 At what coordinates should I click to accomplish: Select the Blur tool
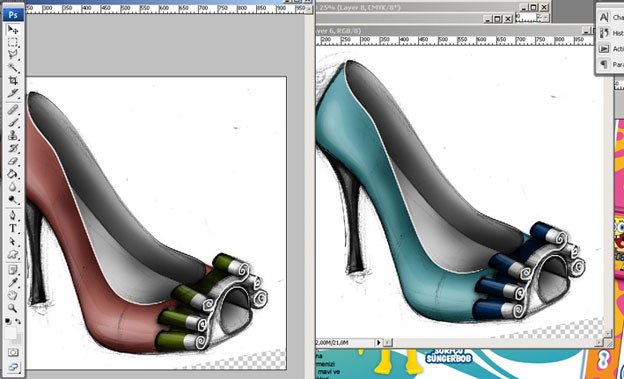[x=13, y=187]
